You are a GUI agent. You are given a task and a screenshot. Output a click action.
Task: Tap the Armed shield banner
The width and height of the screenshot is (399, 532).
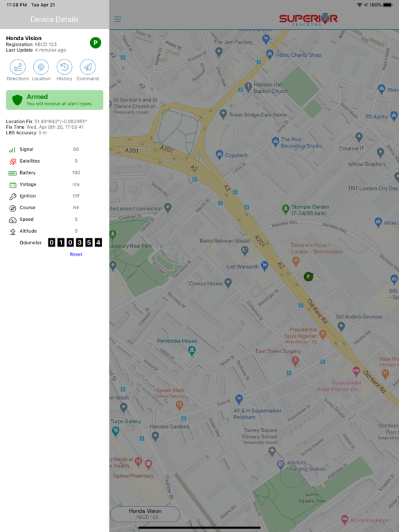click(55, 100)
